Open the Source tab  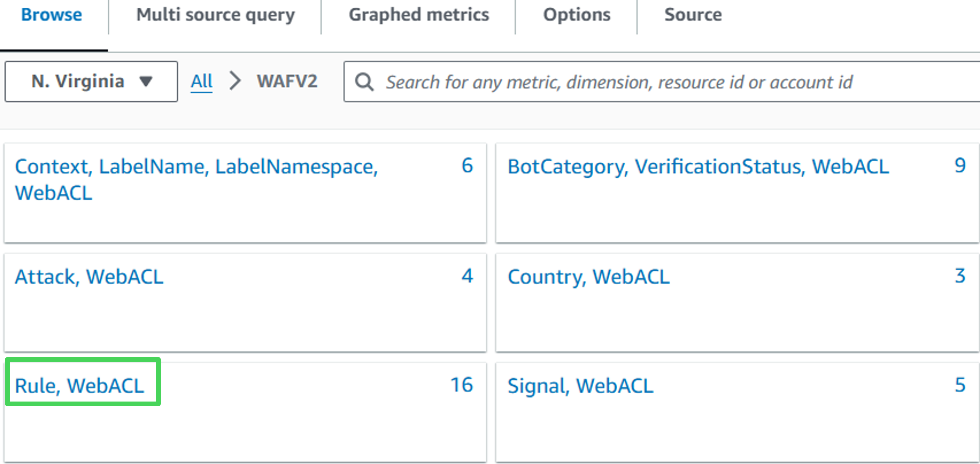point(693,15)
